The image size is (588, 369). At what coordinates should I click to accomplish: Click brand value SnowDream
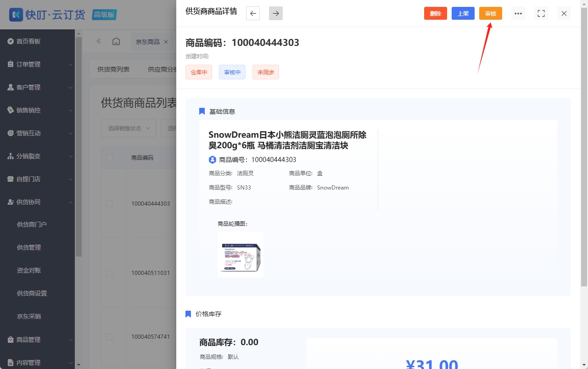coord(333,188)
